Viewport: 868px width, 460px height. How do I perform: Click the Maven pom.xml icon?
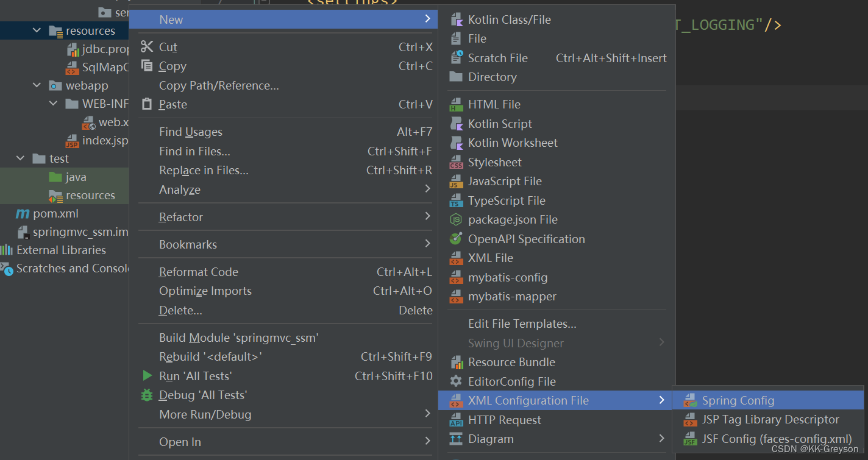coord(23,214)
